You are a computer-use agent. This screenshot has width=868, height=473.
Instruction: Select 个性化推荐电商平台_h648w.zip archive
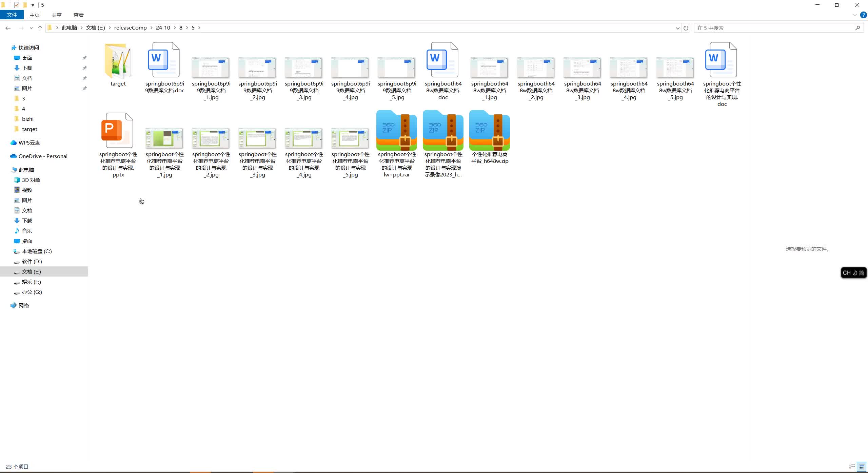tap(489, 131)
